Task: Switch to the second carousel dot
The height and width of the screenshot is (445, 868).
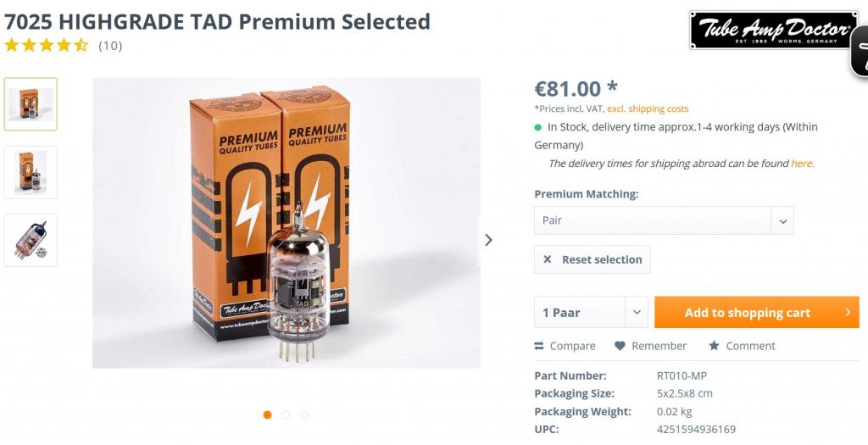Action: pos(287,414)
